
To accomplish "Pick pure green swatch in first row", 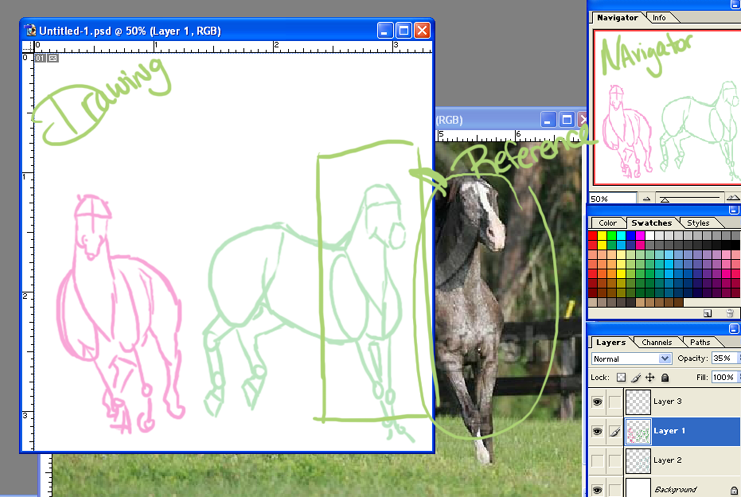I will (x=612, y=235).
